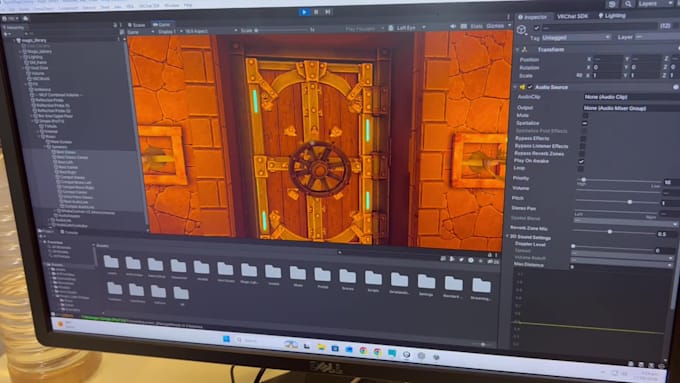The image size is (680, 383).
Task: Select the Game tab
Action: 162,24
